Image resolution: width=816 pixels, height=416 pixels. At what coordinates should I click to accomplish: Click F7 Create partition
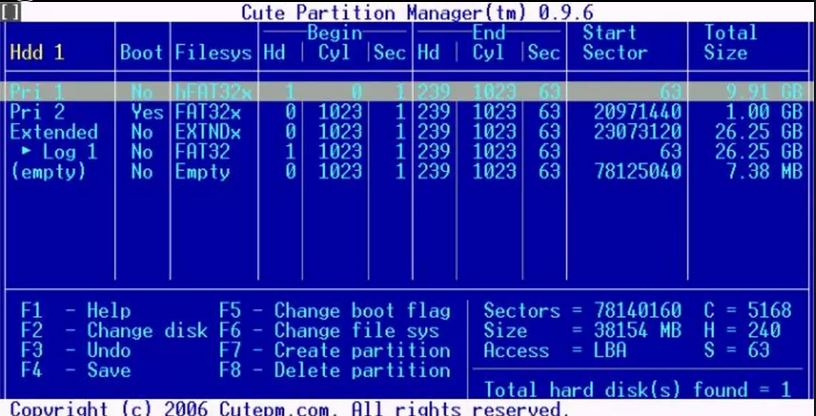click(335, 350)
